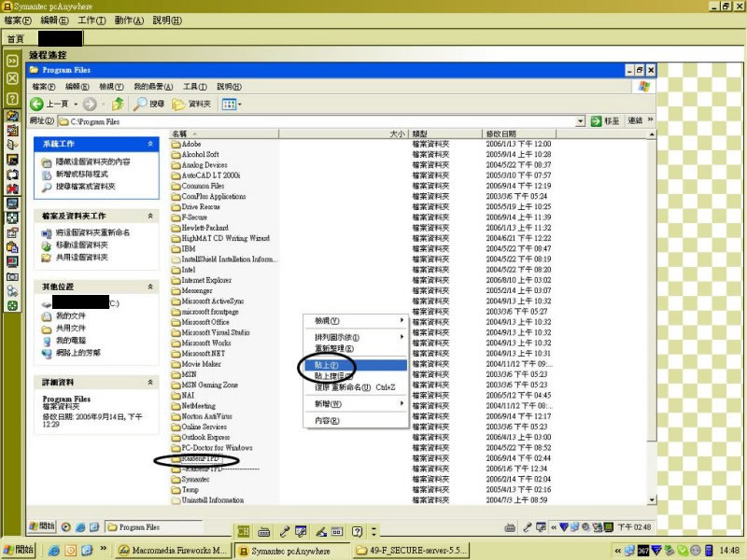747x560 pixels.
Task: Click 將這個資料夾重新命名 link
Action: click(92, 232)
